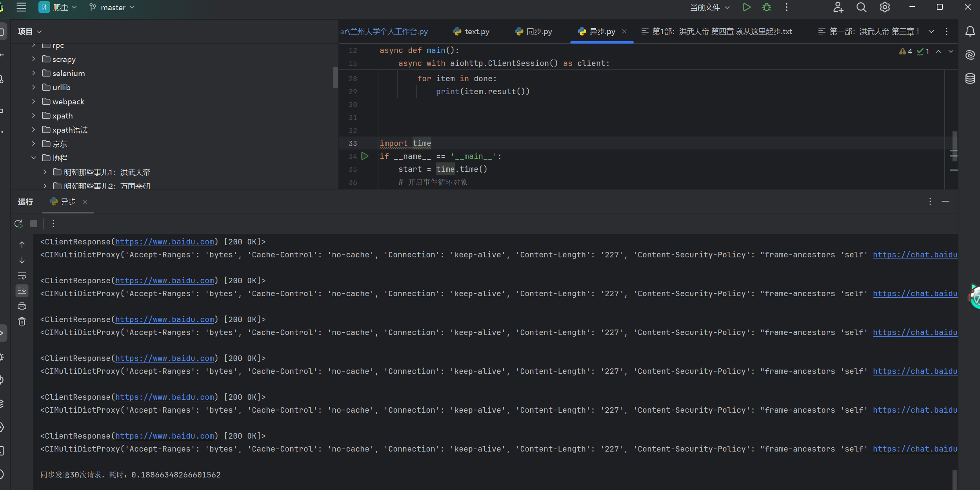Screen dimensions: 980x490
Task: Expand the scrapy folder
Action: click(x=34, y=59)
